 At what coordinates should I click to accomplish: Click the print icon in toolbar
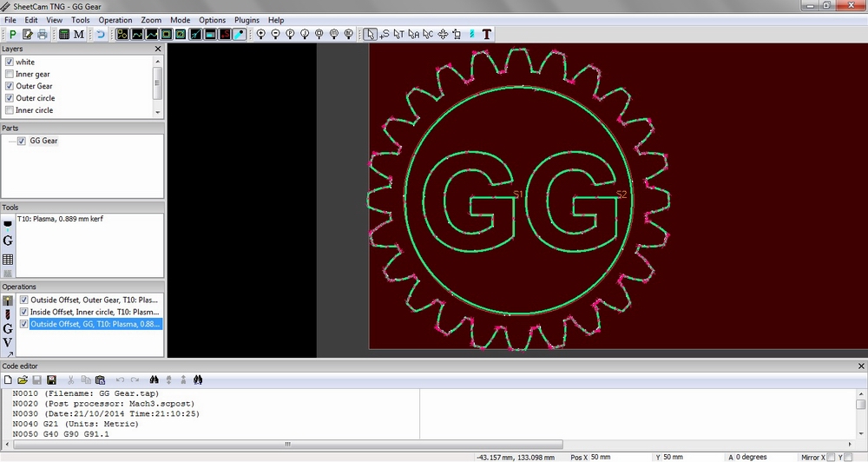(x=42, y=35)
